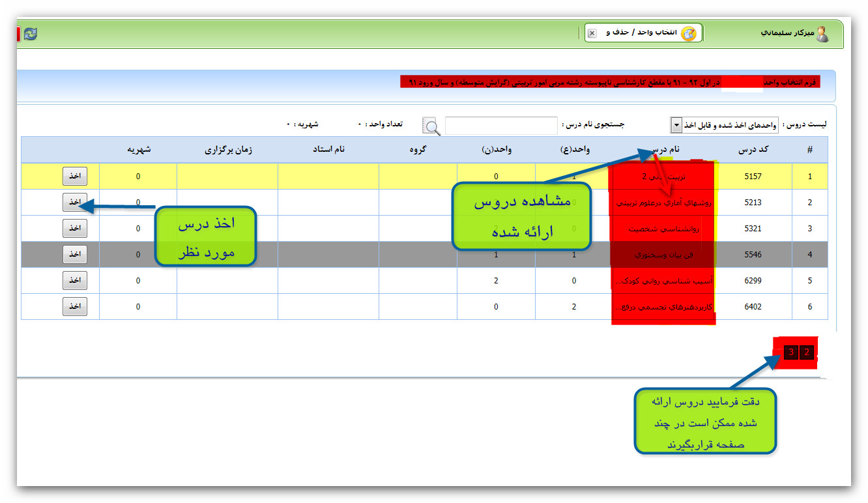Viewport: 868px width, 503px height.
Task: Click the magnifier icon beside the course search
Action: (431, 126)
